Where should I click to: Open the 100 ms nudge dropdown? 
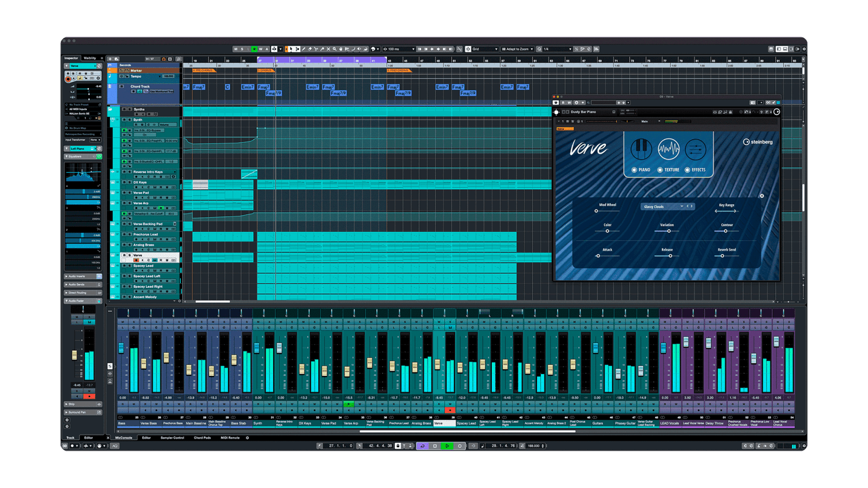[400, 49]
